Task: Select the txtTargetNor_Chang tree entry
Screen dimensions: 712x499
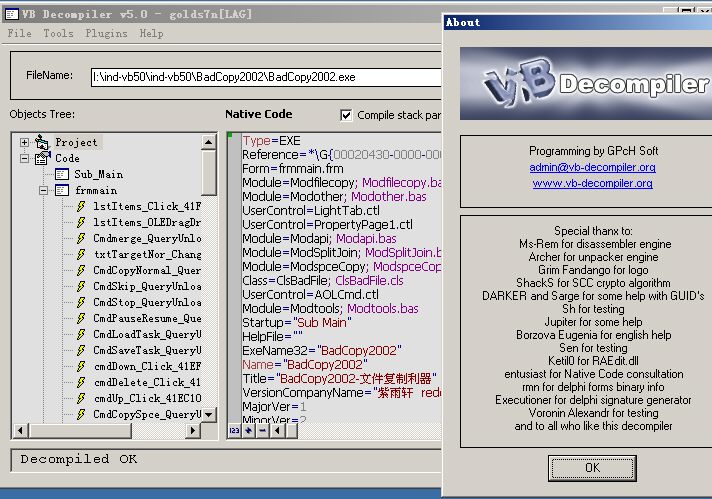Action: (148, 254)
